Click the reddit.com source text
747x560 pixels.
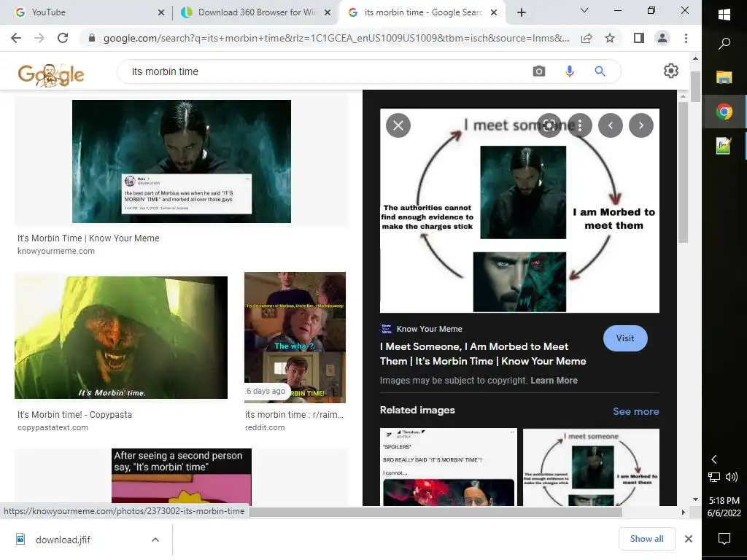click(265, 427)
